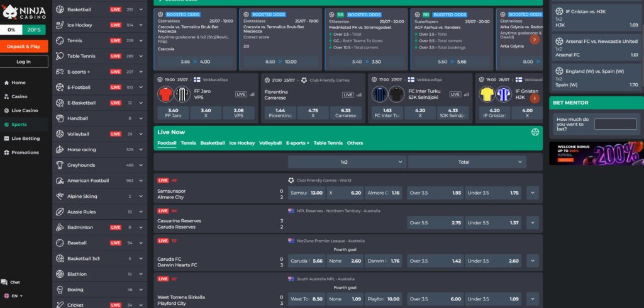The width and height of the screenshot is (644, 308).
Task: Select the Tennis ball icon
Action: 60,41
